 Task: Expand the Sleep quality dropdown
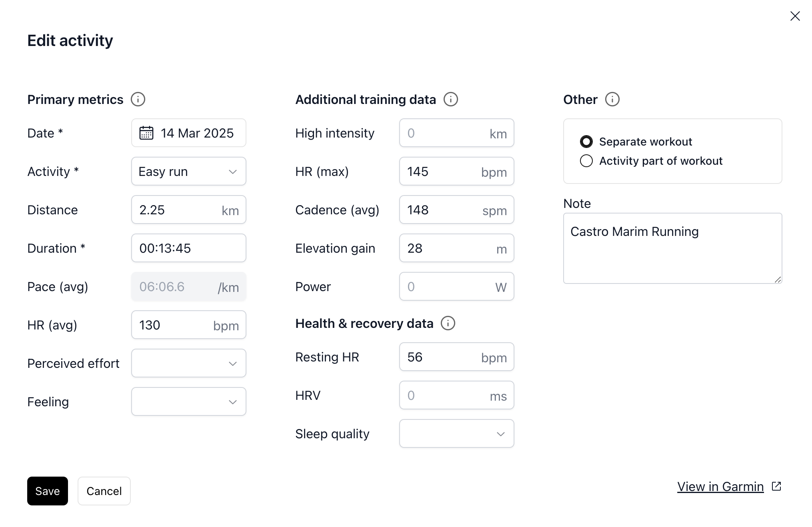coord(457,433)
